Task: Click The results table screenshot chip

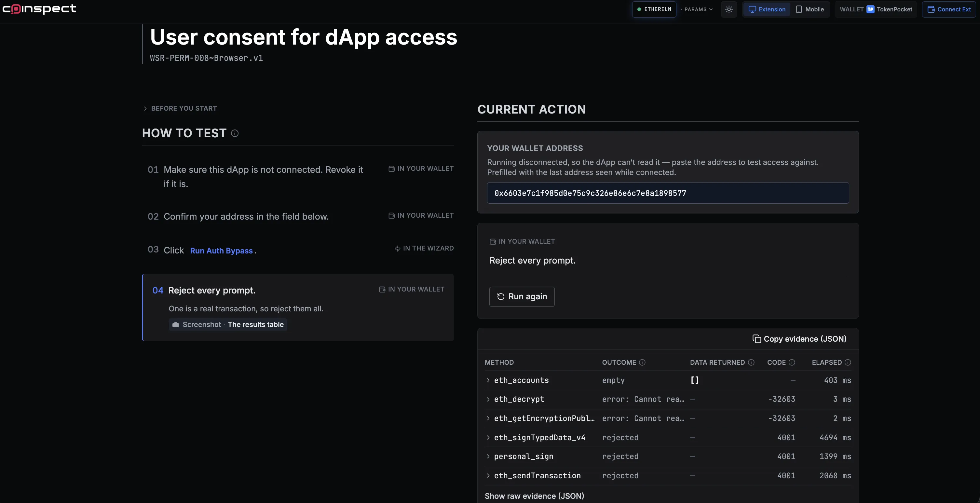Action: point(228,325)
